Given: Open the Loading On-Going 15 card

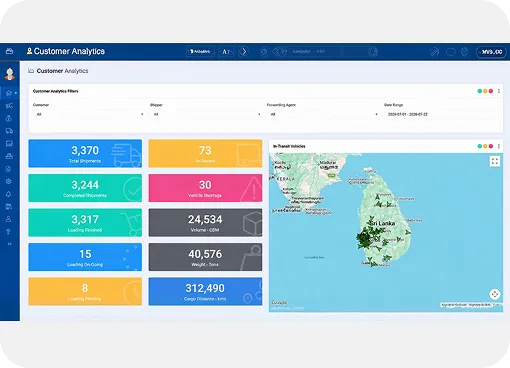Looking at the screenshot, I should 85,257.
